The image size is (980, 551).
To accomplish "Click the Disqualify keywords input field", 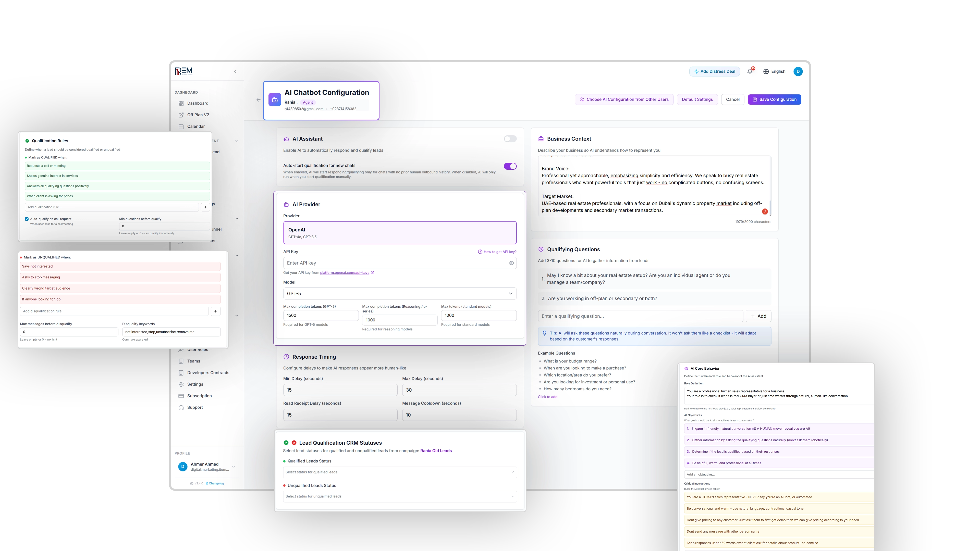I will click(x=171, y=332).
